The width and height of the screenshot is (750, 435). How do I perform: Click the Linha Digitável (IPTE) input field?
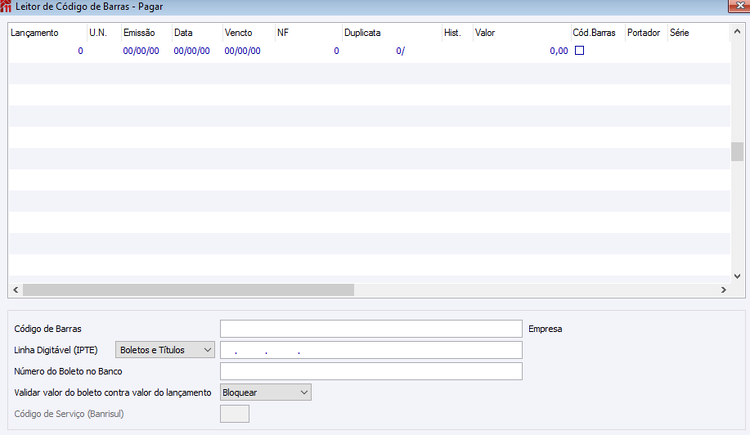pos(371,350)
